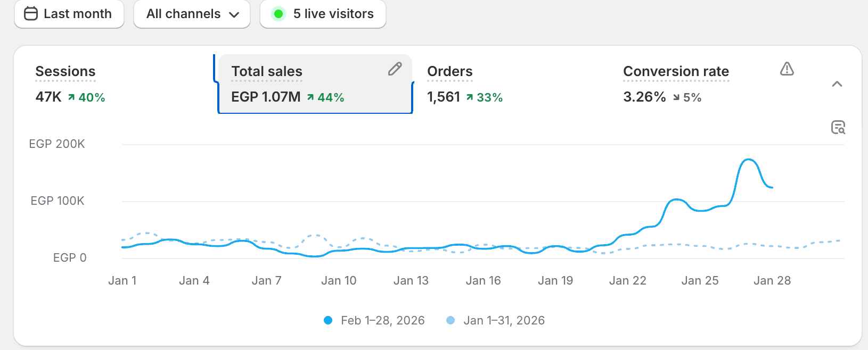Click the 5 live visitors button
868x350 pixels.
[323, 14]
